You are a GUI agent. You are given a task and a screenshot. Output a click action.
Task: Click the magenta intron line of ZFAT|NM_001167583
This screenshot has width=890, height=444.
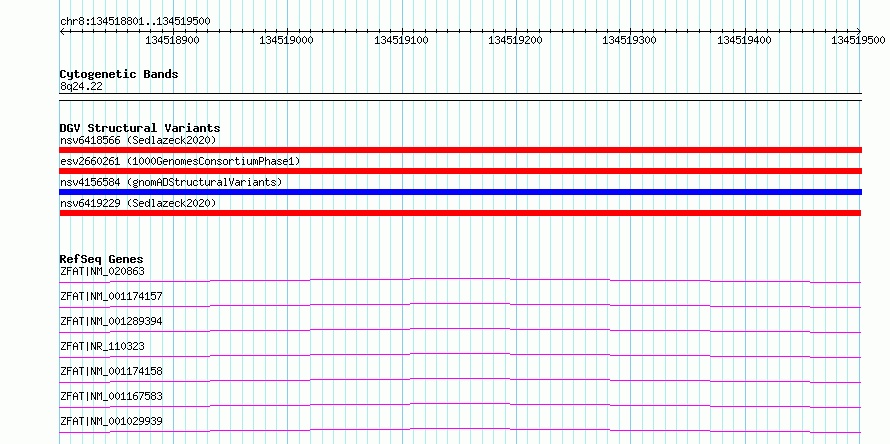point(460,405)
